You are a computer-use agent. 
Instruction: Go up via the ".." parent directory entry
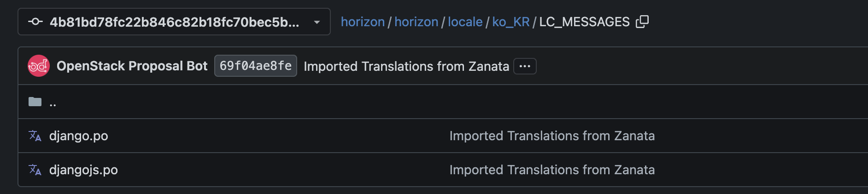click(x=53, y=103)
